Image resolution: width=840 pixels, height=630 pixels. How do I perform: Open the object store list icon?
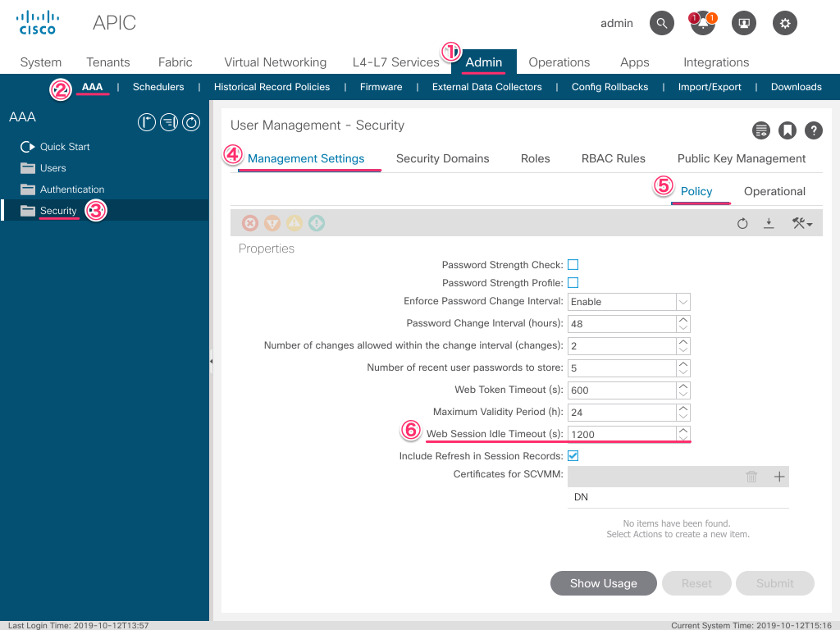click(760, 130)
